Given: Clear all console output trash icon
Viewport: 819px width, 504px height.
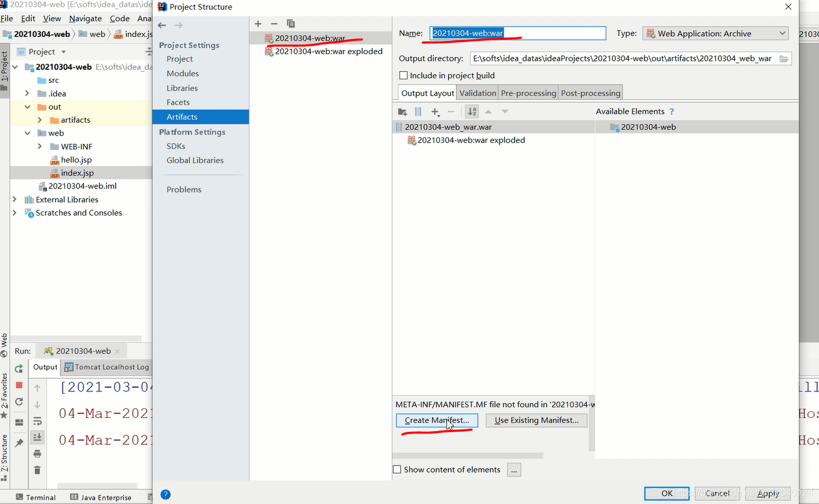Looking at the screenshot, I should [37, 470].
